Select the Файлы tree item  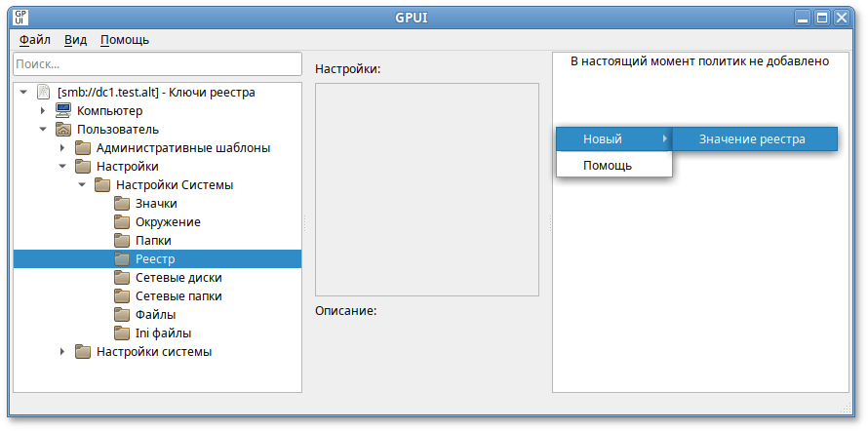click(x=155, y=315)
